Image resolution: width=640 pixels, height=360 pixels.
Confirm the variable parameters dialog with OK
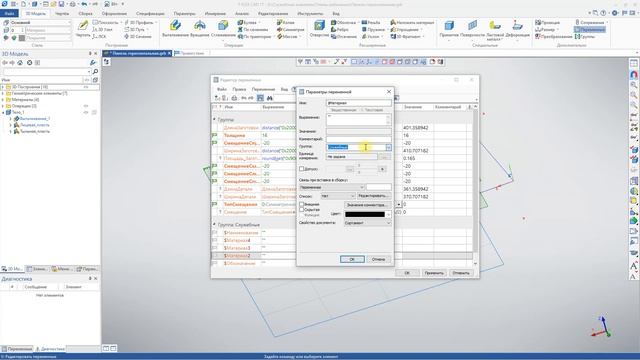click(x=352, y=259)
